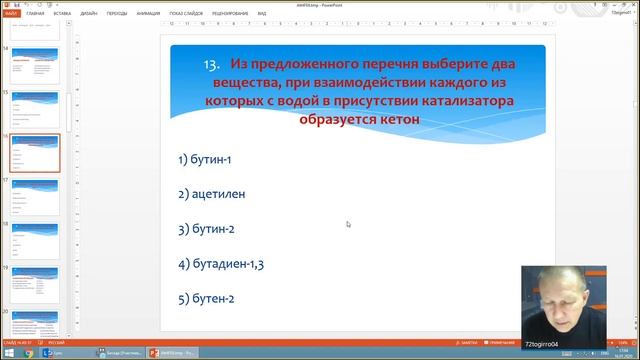This screenshot has height=360, width=640.
Task: Open the ДИЗАЙН ribbon tab
Action: click(x=89, y=13)
